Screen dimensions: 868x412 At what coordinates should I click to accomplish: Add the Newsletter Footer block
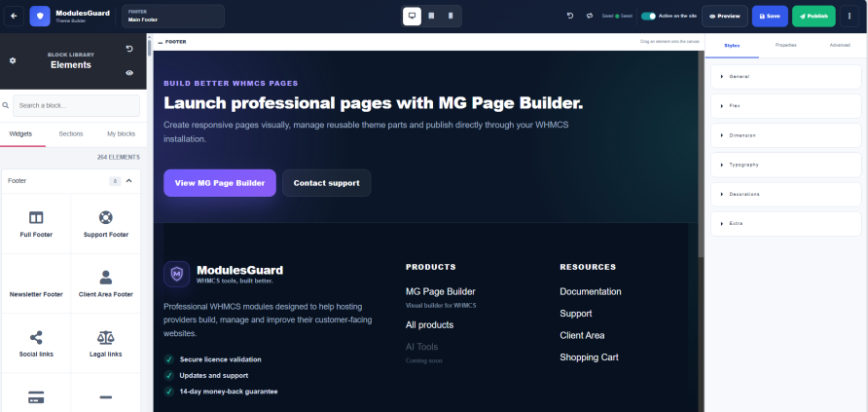pyautogui.click(x=36, y=283)
